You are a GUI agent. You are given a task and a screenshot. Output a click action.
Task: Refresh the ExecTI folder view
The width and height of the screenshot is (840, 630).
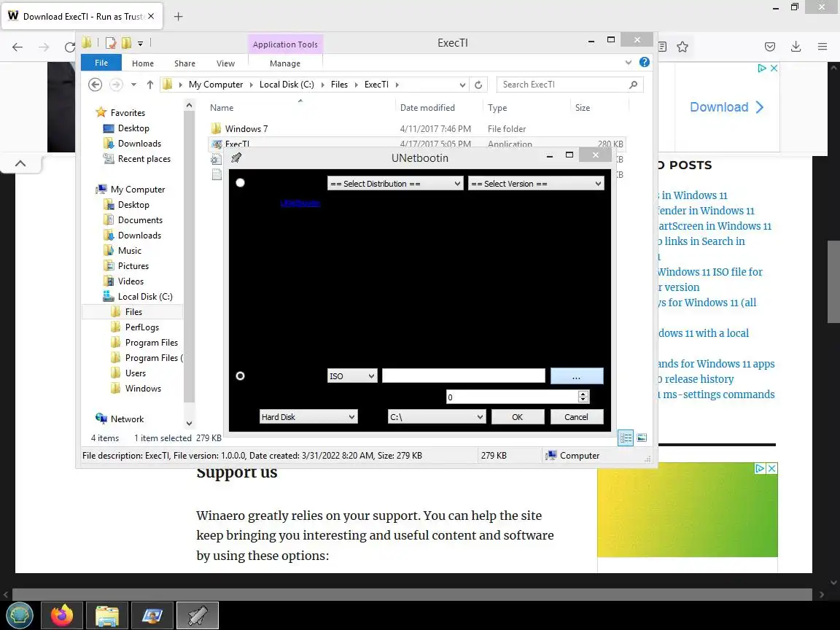coord(478,85)
